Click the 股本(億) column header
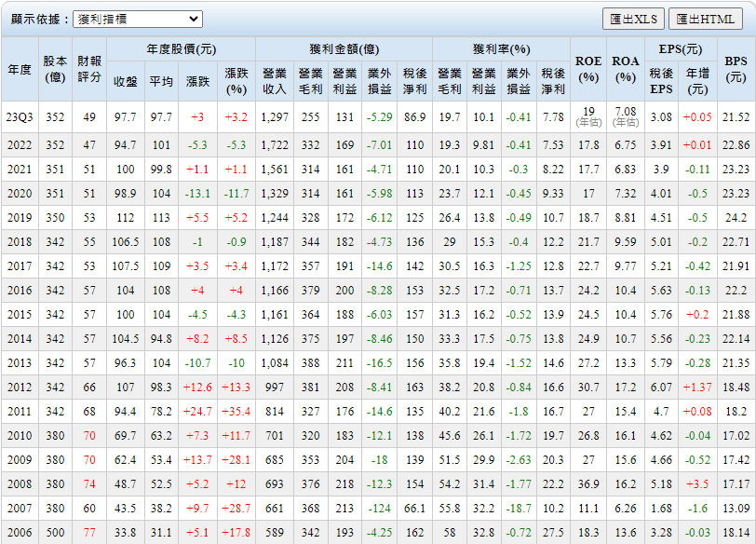This screenshot has width=756, height=544. coord(55,70)
